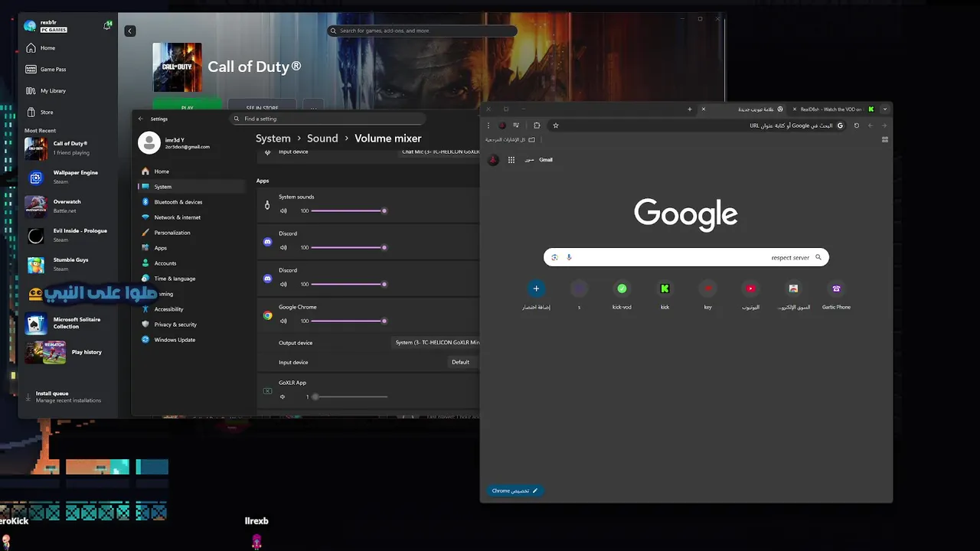Screen dimensions: 980x551
Task: Click Chrome back navigation arrow
Action: tap(884, 126)
